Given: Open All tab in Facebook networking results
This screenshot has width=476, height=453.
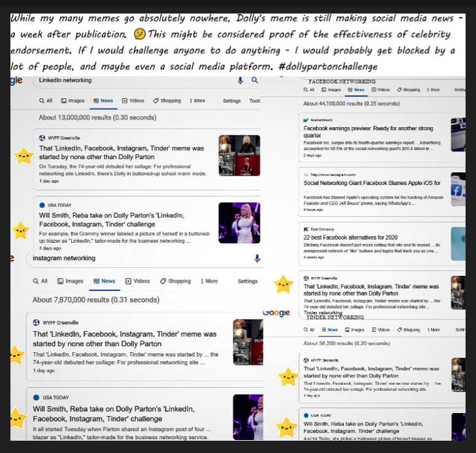Looking at the screenshot, I should tap(309, 90).
